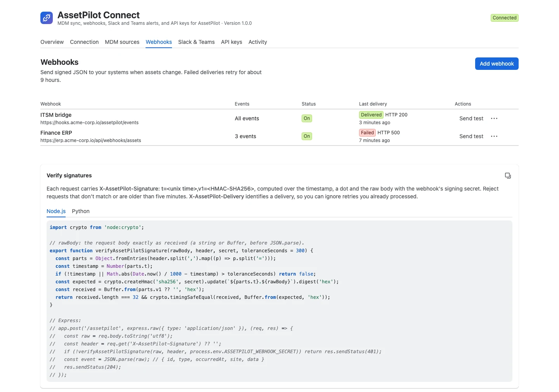Image resolution: width=559 pixels, height=392 pixels.
Task: Switch code sample to Python
Action: pyautogui.click(x=81, y=211)
